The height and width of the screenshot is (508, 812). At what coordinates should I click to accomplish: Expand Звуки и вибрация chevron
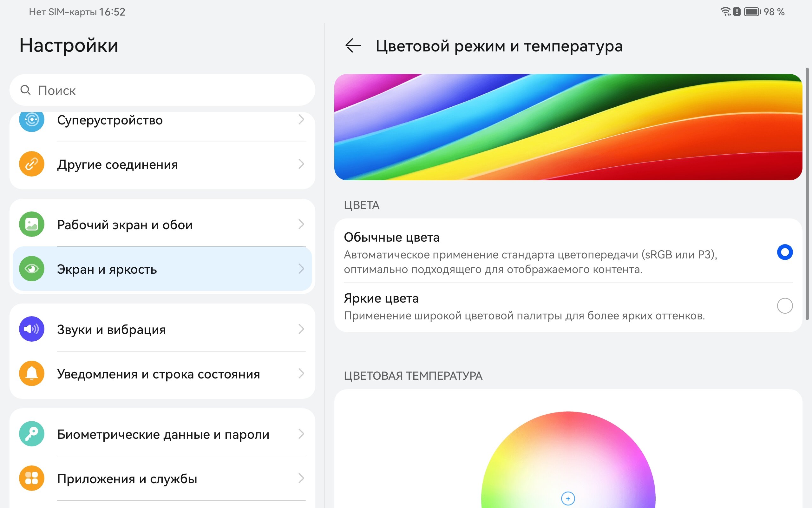(x=301, y=329)
